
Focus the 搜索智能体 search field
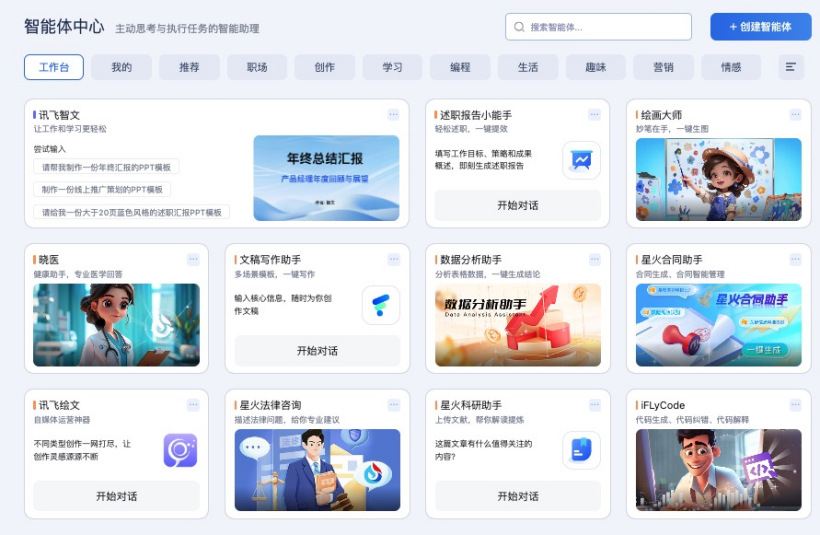tap(598, 27)
